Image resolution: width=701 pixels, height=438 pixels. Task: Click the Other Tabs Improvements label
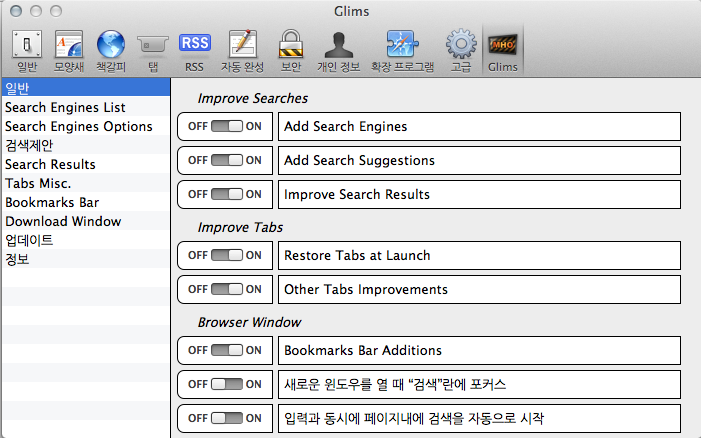[479, 289]
